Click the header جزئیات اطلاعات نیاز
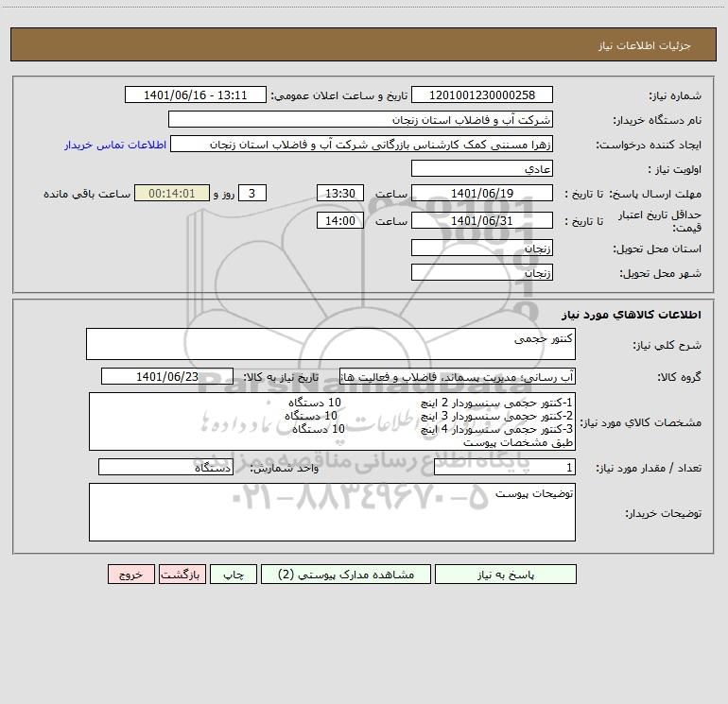728x704 pixels. pyautogui.click(x=645, y=45)
